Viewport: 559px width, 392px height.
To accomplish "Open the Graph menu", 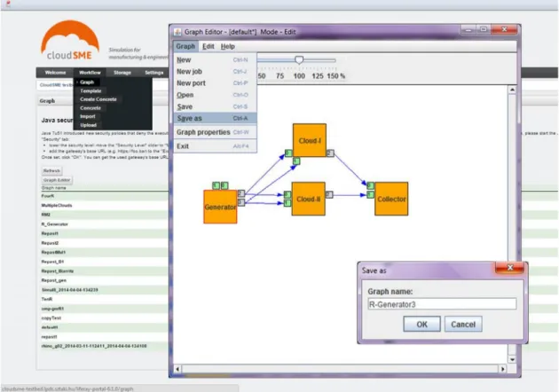I will pyautogui.click(x=185, y=46).
